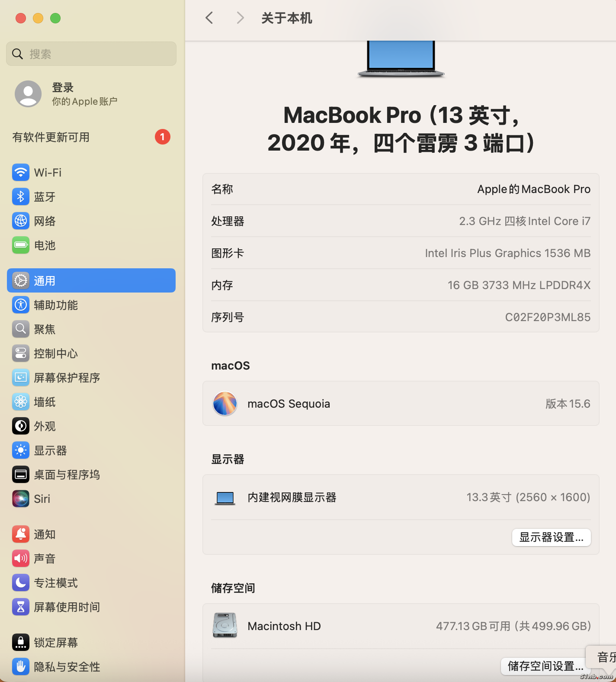Click the Storage Settings (储存空间设置...) button
Viewport: 616px width, 682px height.
pyautogui.click(x=545, y=666)
